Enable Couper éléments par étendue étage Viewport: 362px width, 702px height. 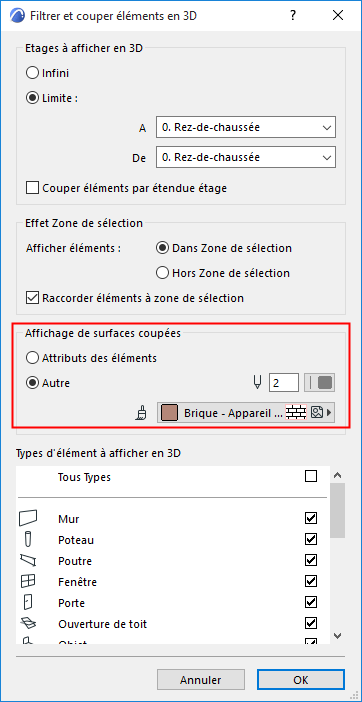pos(32,188)
